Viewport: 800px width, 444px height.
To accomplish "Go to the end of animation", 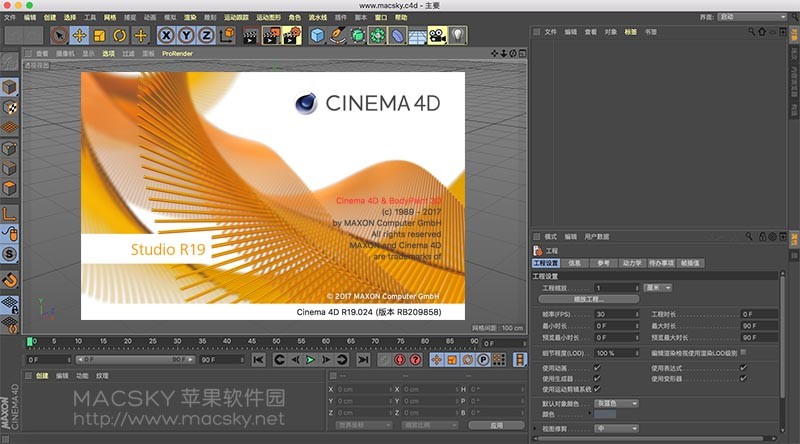I will (x=363, y=360).
